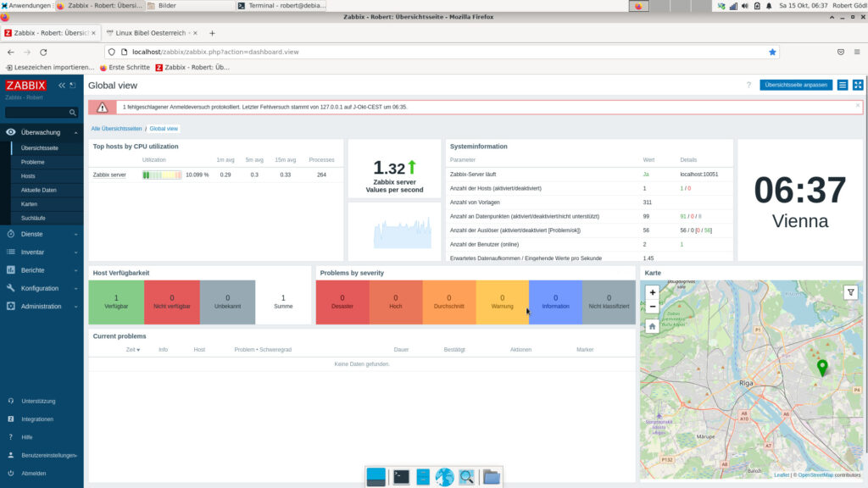Open Alle Übersichtsseiten breadcrumb link
This screenshot has width=868, height=488.
tap(116, 129)
